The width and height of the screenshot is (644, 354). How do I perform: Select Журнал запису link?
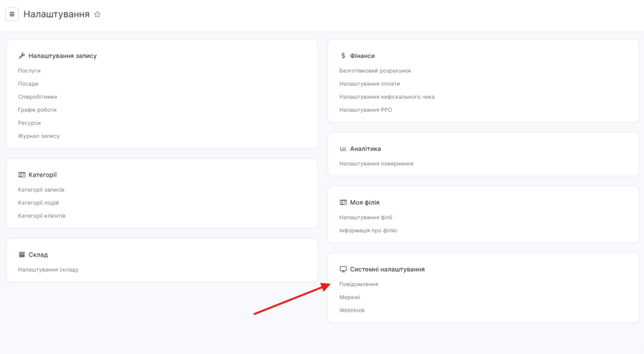click(x=39, y=136)
